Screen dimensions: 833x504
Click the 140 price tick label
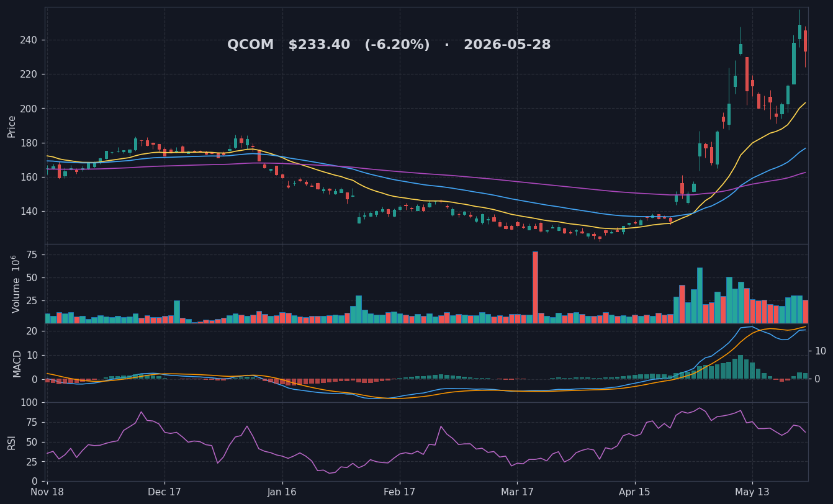coord(29,212)
